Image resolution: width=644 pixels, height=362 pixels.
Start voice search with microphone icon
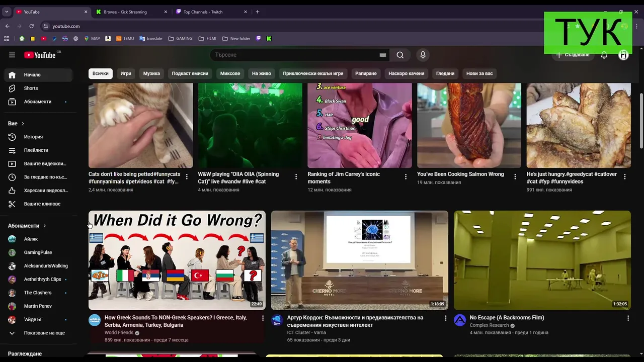(423, 55)
